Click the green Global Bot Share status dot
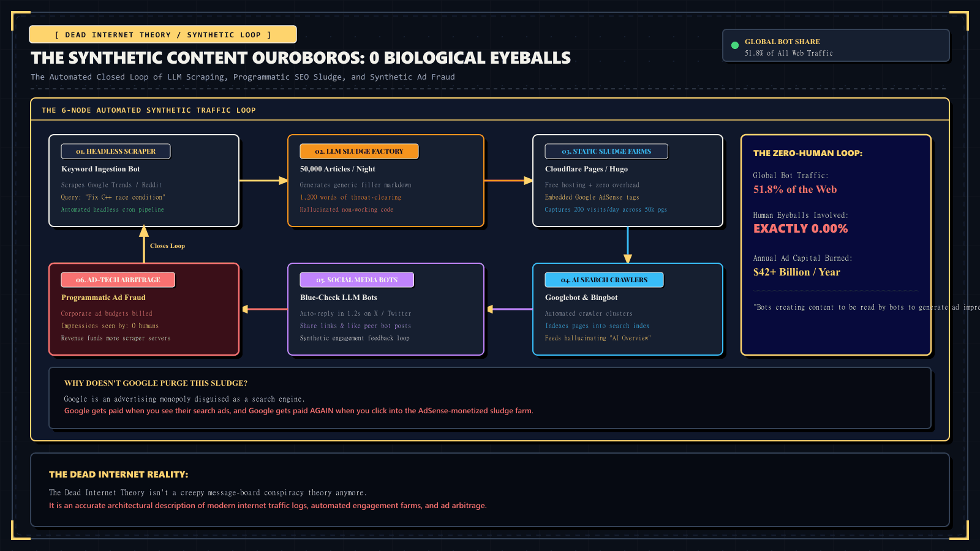Image resolution: width=980 pixels, height=551 pixels. pos(735,45)
